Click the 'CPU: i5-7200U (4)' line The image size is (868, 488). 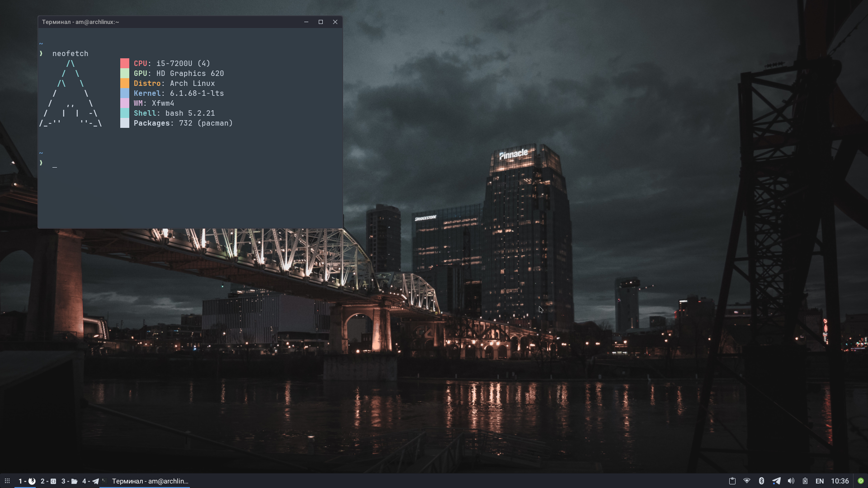pos(172,63)
